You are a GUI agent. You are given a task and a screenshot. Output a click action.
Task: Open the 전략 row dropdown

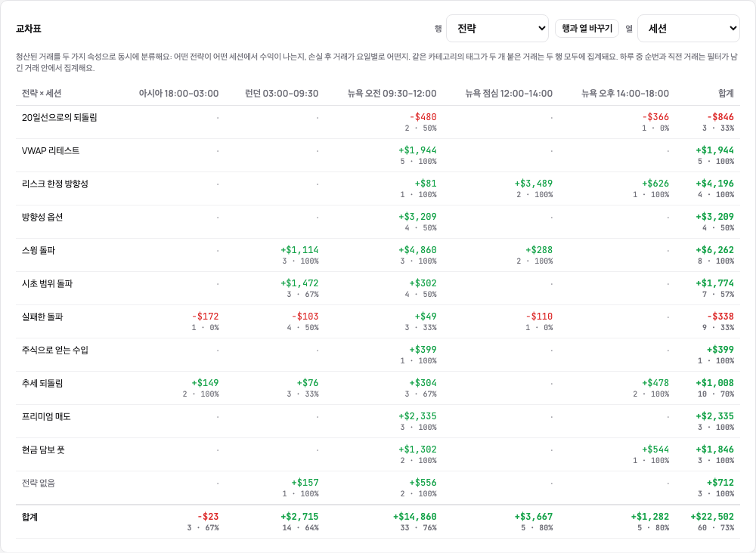coord(497,29)
